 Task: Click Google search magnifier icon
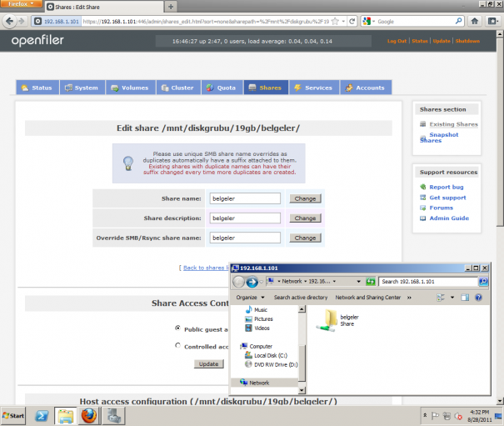459,21
